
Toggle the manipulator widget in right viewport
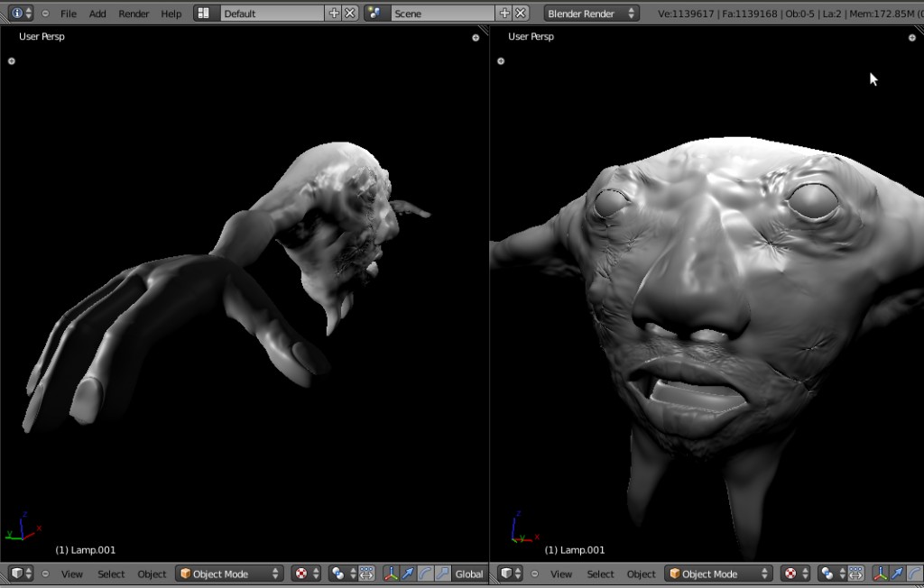[x=880, y=574]
